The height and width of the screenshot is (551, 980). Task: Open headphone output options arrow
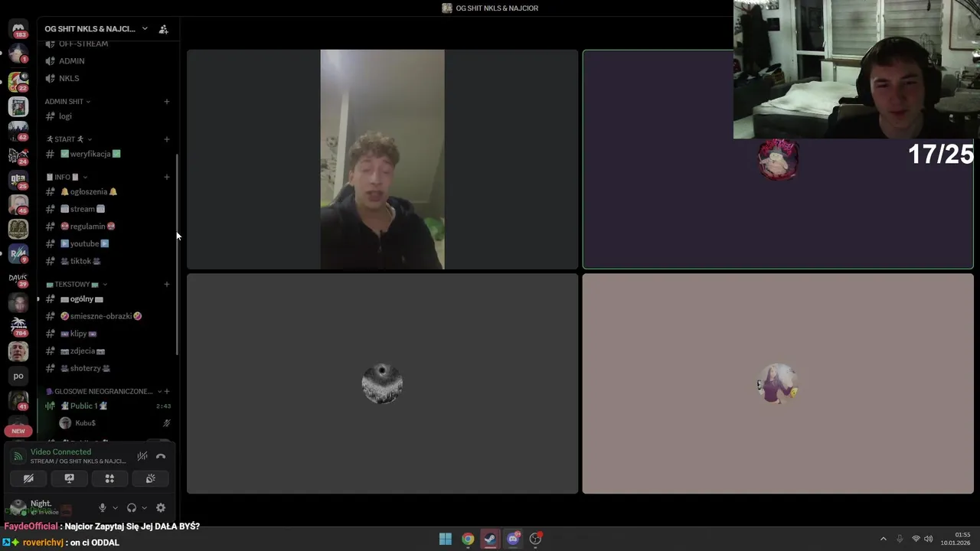click(x=144, y=507)
